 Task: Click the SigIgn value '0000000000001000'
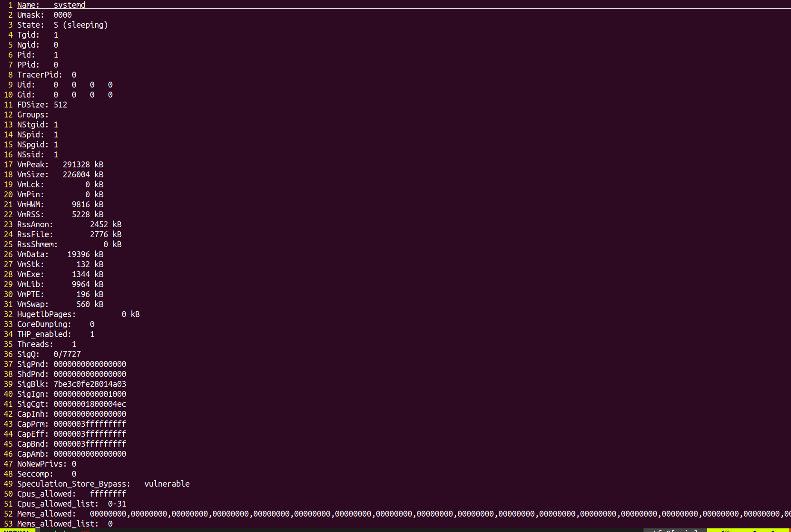[90, 394]
